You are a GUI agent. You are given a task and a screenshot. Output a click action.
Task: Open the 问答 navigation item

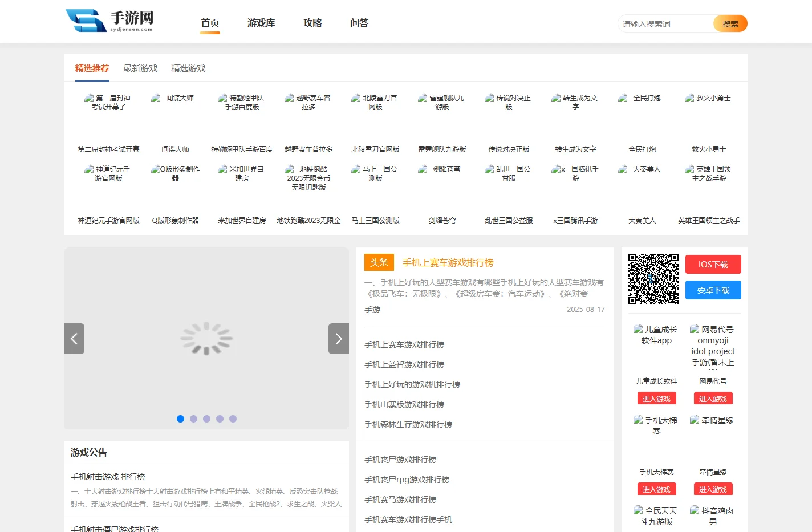click(359, 23)
